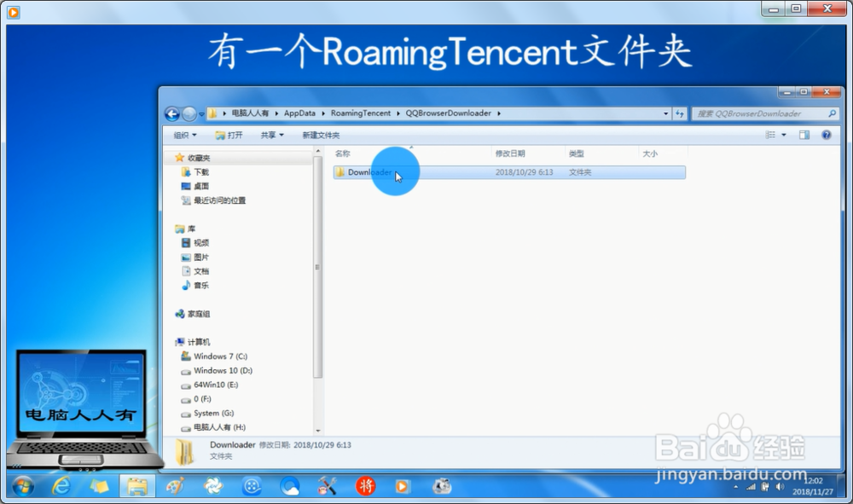Click the orange media player taskbar icon
This screenshot has width=853, height=504.
pyautogui.click(x=402, y=486)
